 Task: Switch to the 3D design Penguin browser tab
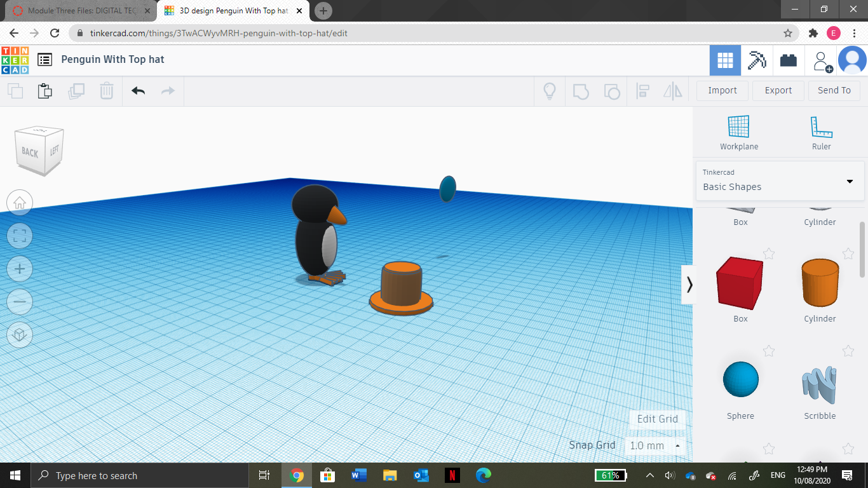(233, 11)
